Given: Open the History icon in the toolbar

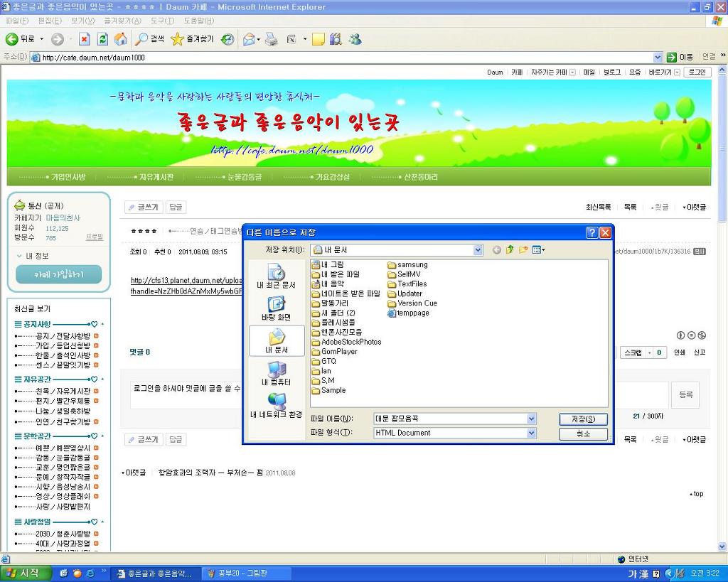Looking at the screenshot, I should pos(227,39).
